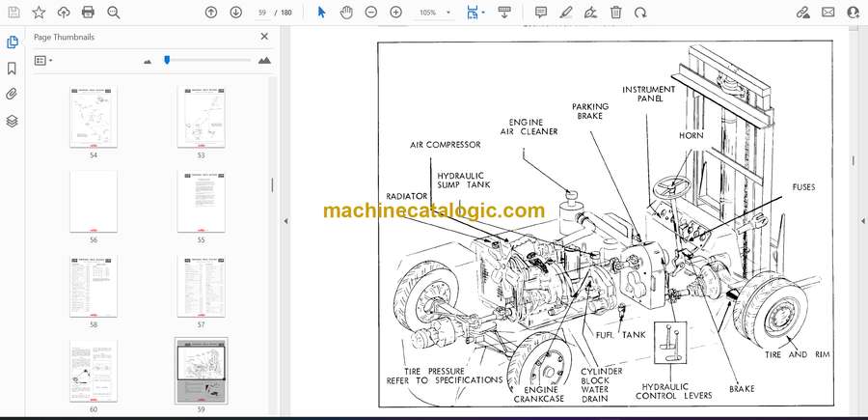Select the Hand pan tool
This screenshot has width=868, height=420.
tap(346, 13)
